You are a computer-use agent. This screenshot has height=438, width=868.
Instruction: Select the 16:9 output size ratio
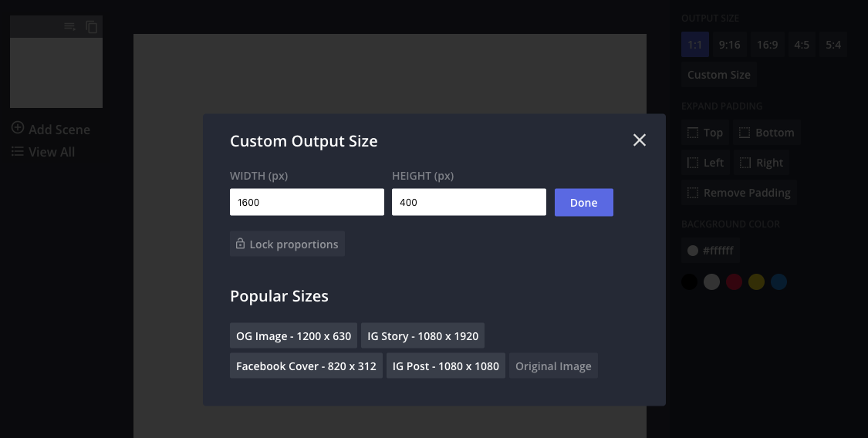coord(767,45)
